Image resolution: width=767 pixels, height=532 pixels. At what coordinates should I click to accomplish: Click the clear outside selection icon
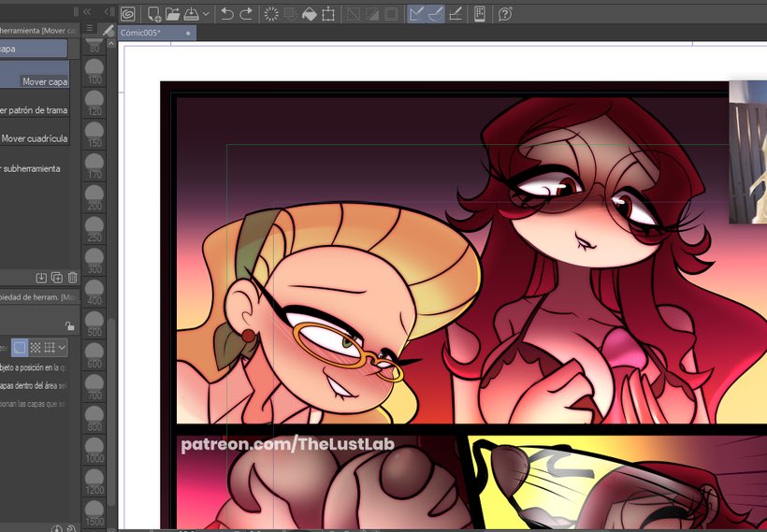(290, 14)
